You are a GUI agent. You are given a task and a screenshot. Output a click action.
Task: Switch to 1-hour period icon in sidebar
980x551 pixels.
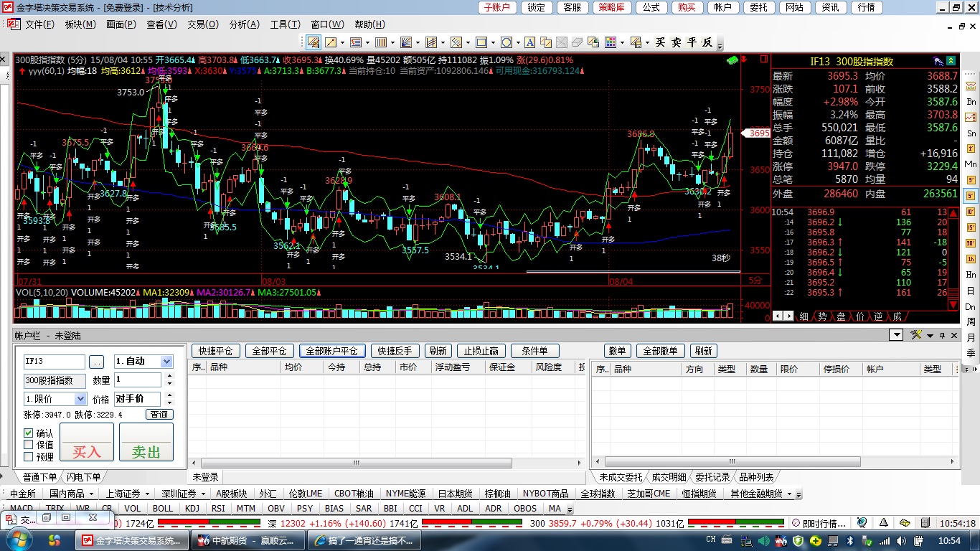pyautogui.click(x=971, y=258)
